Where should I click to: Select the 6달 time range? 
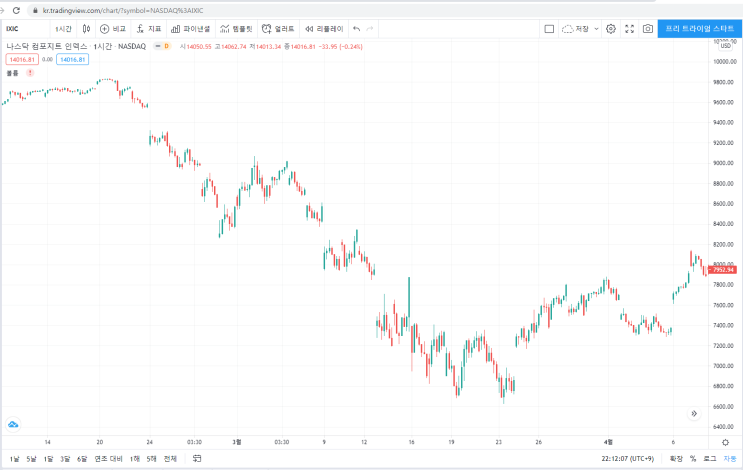82,459
